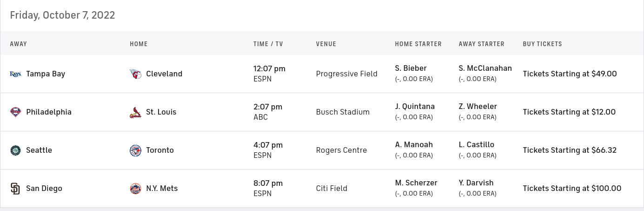Click the N.Y. Mets logo

pos(135,189)
